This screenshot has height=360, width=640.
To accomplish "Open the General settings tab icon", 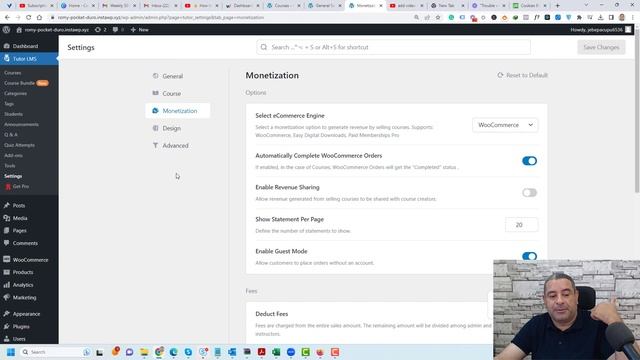I will point(156,76).
